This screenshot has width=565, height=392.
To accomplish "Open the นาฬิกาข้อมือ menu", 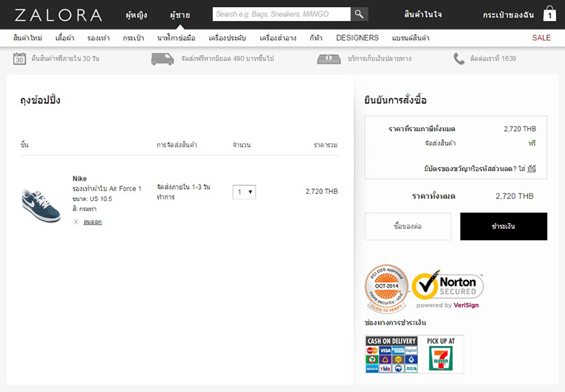I will pos(176,38).
